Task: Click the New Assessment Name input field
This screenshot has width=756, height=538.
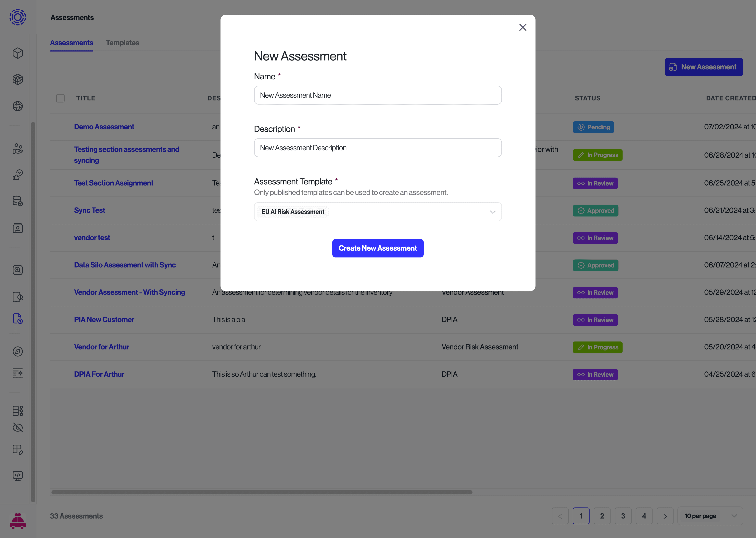Action: pos(378,95)
